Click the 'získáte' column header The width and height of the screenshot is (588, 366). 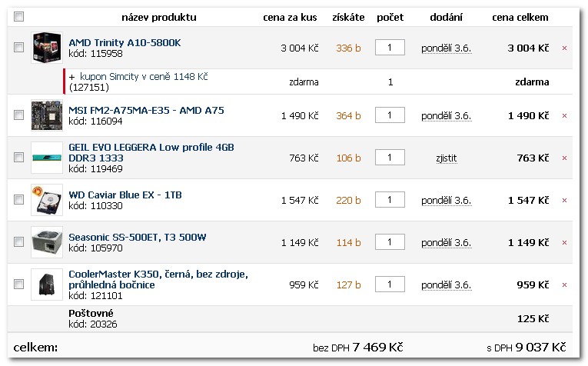pos(348,17)
